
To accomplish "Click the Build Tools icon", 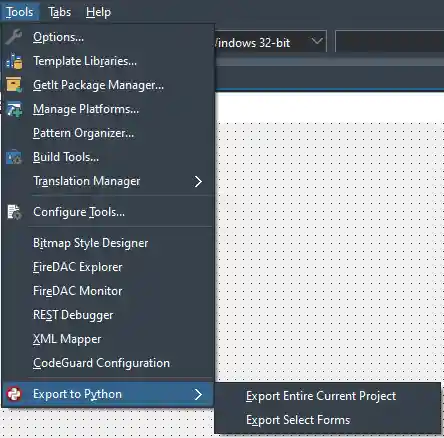I will [14, 157].
